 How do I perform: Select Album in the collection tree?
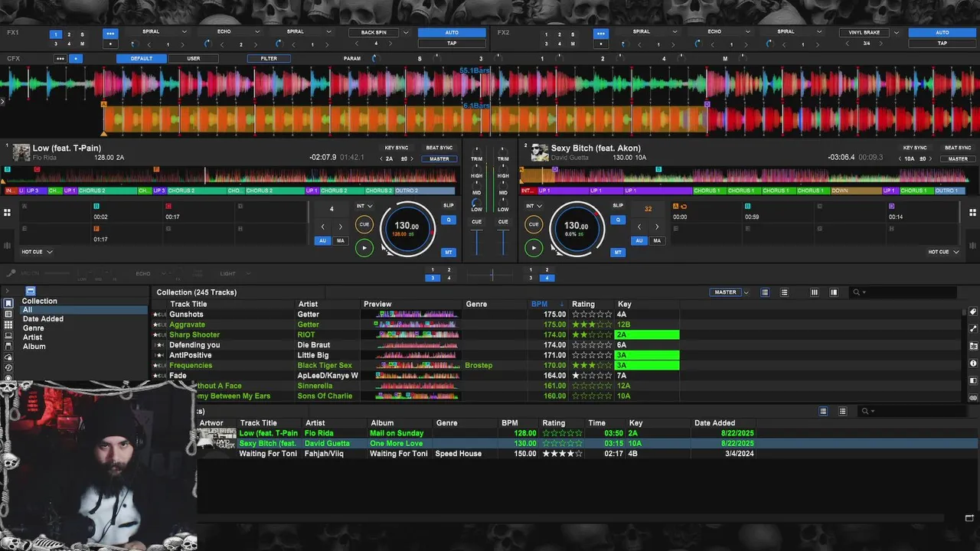34,347
